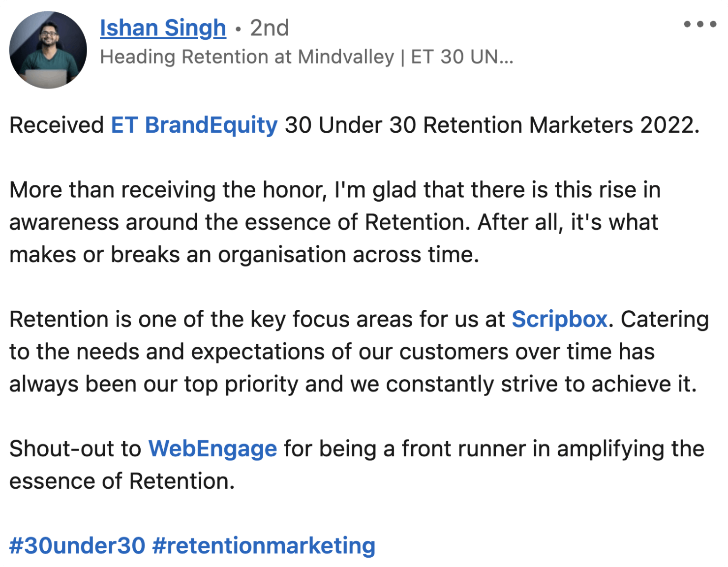The image size is (728, 567).
Task: Click the truncated "ET 30 UN…" headline text
Action: coord(462,57)
